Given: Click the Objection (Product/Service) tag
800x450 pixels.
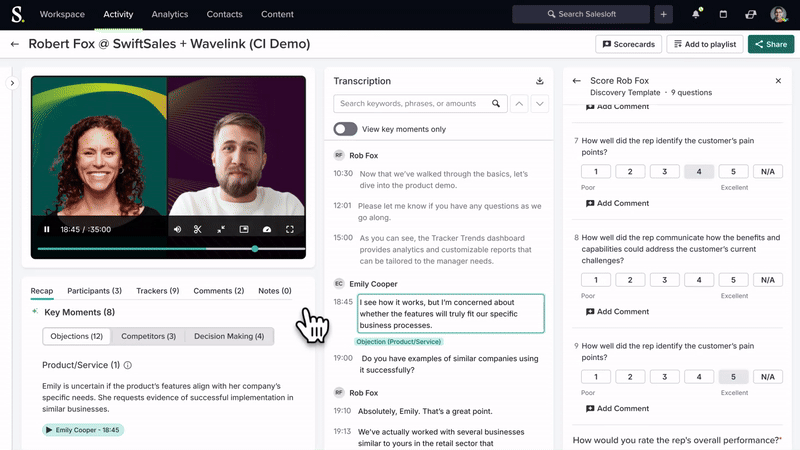Looking at the screenshot, I should point(398,342).
